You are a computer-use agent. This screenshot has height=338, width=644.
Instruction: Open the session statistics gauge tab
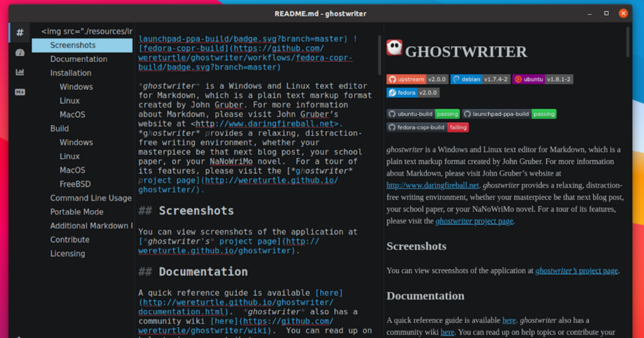coord(19,53)
